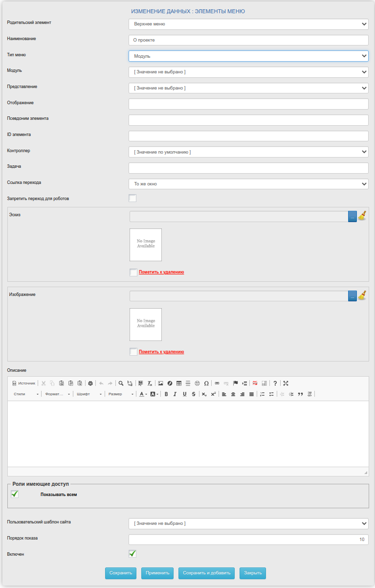
Task: Insert a table in the editor
Action: tap(179, 384)
